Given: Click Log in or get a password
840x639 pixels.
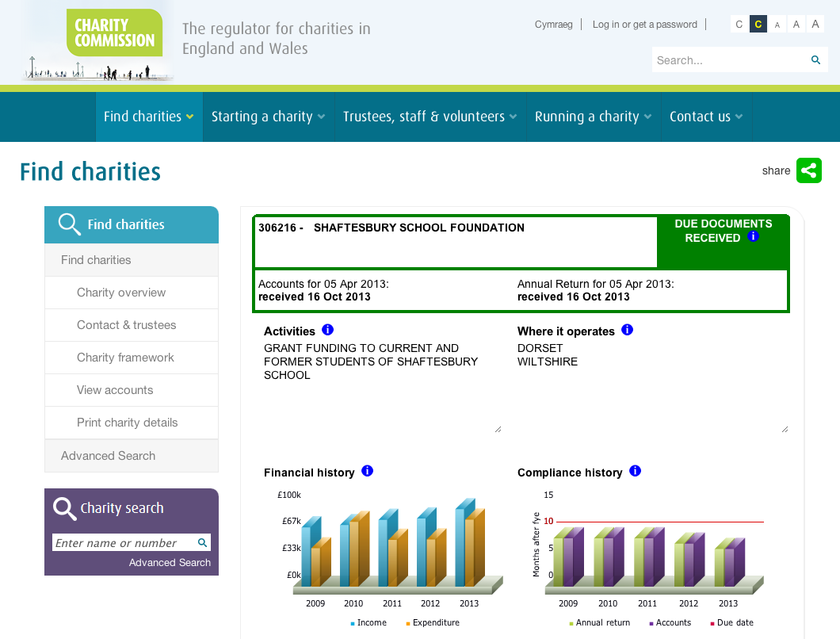Looking at the screenshot, I should (644, 25).
